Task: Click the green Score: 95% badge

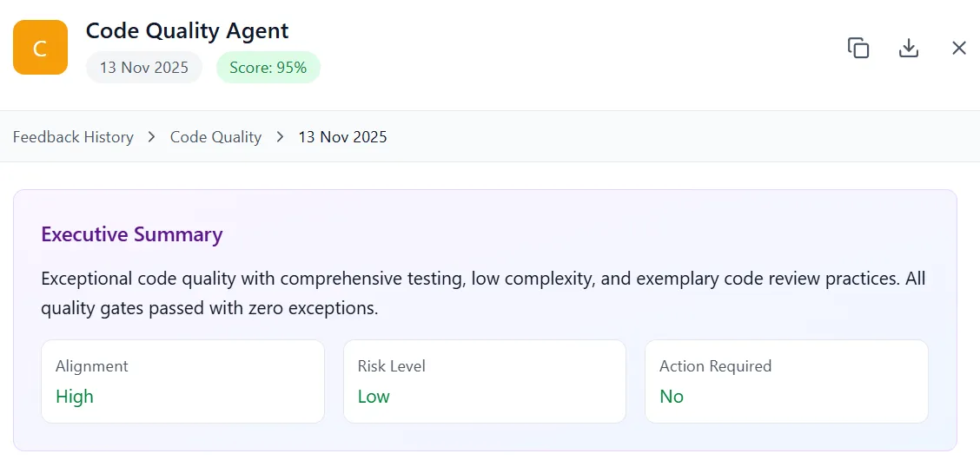Action: click(x=268, y=68)
